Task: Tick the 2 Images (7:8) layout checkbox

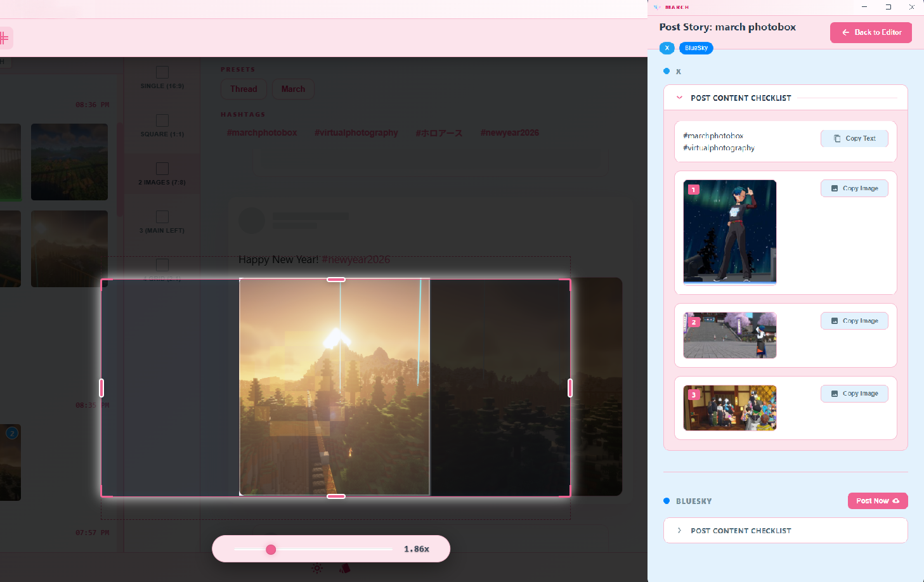Action: (162, 169)
